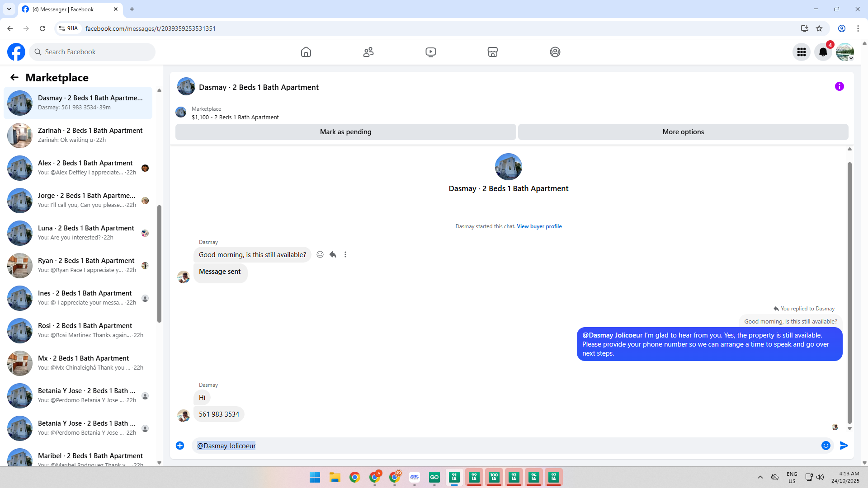Click the address bar URL
Image resolution: width=868 pixels, height=488 pixels.
coord(151,28)
